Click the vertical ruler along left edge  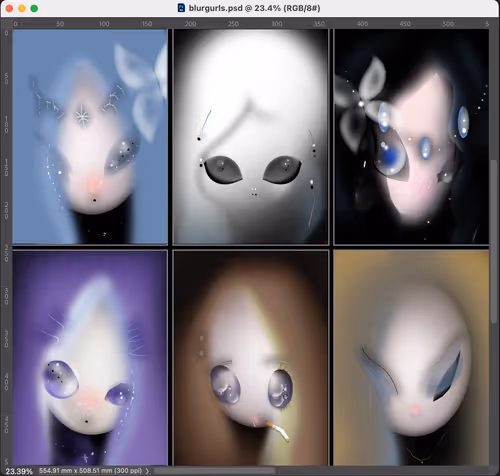pyautogui.click(x=6, y=247)
